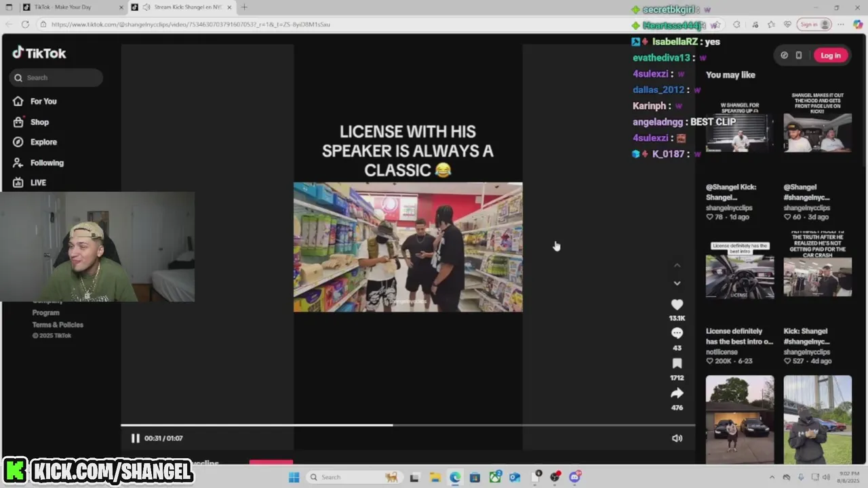Open the Terms & Policies link

coord(58,325)
